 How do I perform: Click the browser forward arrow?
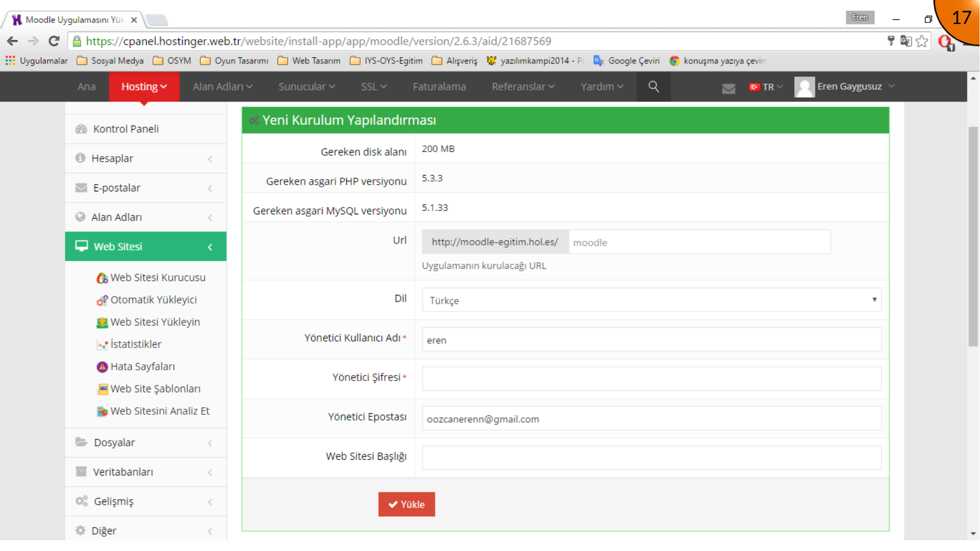[x=33, y=41]
